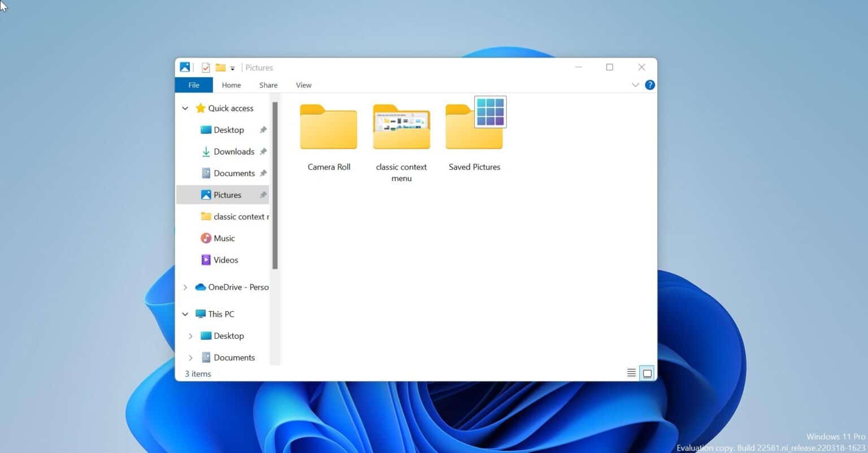
Task: Click the blue File button
Action: 194,85
